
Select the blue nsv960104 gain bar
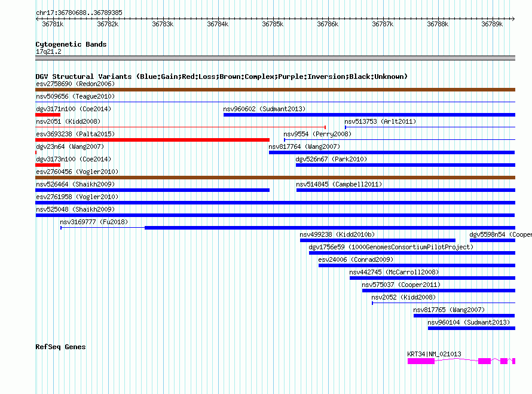[x=472, y=328]
